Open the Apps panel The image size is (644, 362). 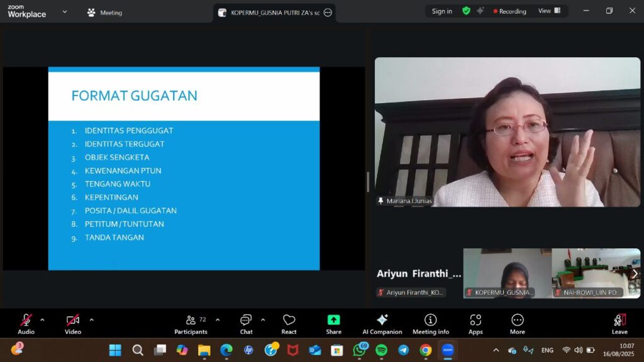tap(475, 324)
